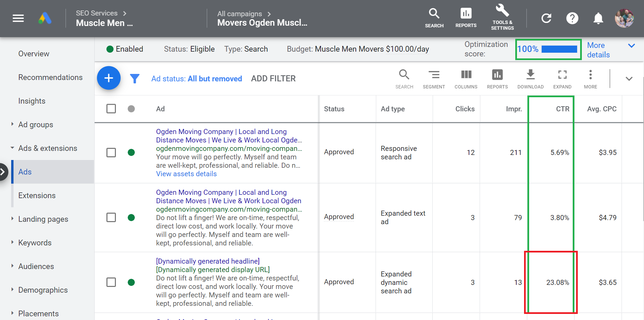The image size is (644, 320).
Task: Click the grey status dot column header
Action: [131, 109]
